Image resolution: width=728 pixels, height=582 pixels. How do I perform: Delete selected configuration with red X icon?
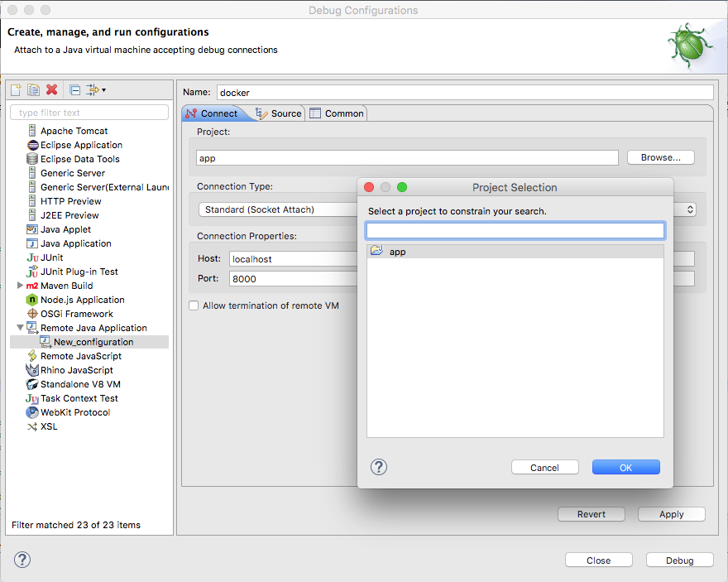52,89
